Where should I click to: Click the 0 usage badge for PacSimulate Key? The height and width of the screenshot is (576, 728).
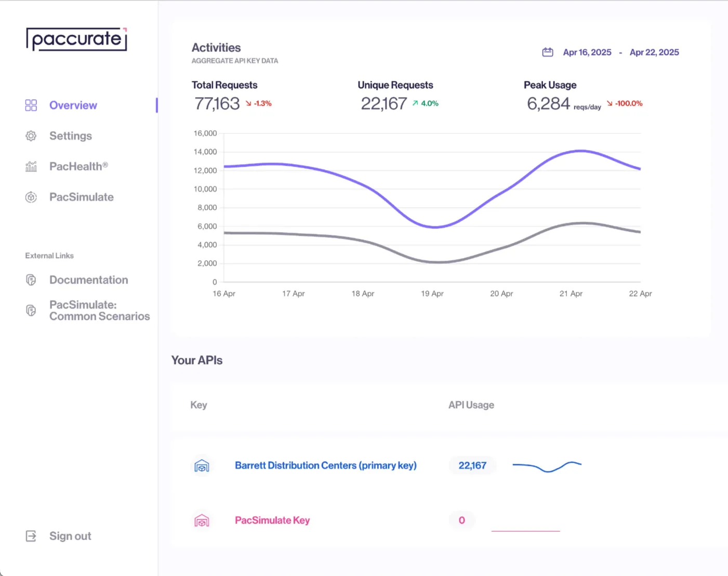tap(462, 520)
